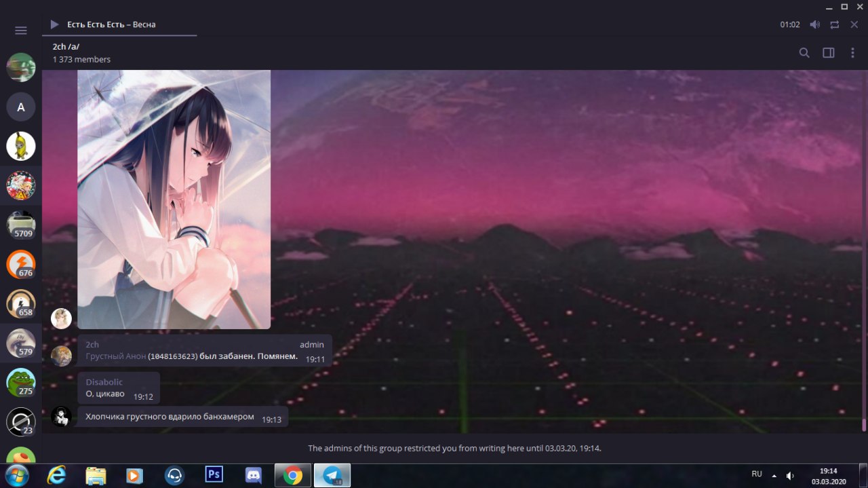Switch the RU input language
This screenshot has height=488, width=868.
click(x=757, y=474)
